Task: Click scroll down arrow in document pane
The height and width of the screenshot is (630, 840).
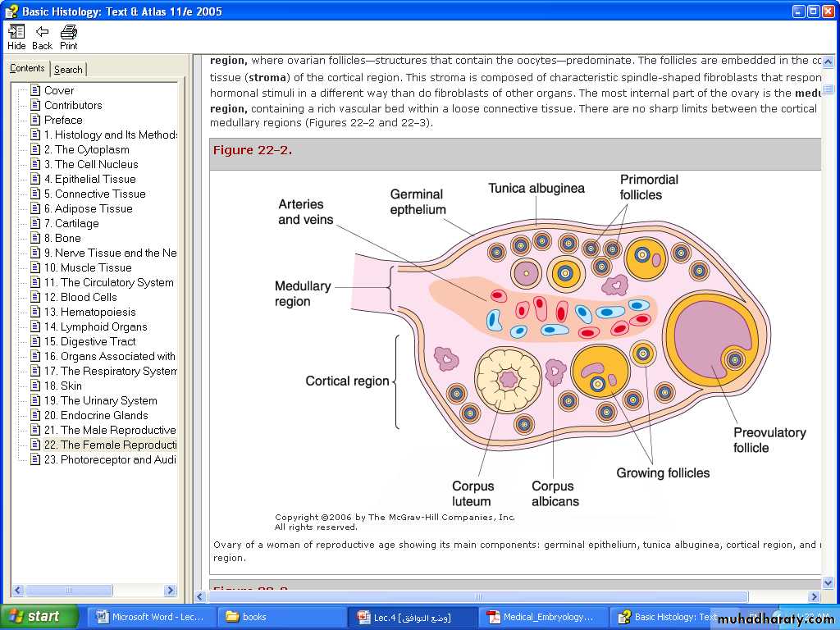Action: 828,583
